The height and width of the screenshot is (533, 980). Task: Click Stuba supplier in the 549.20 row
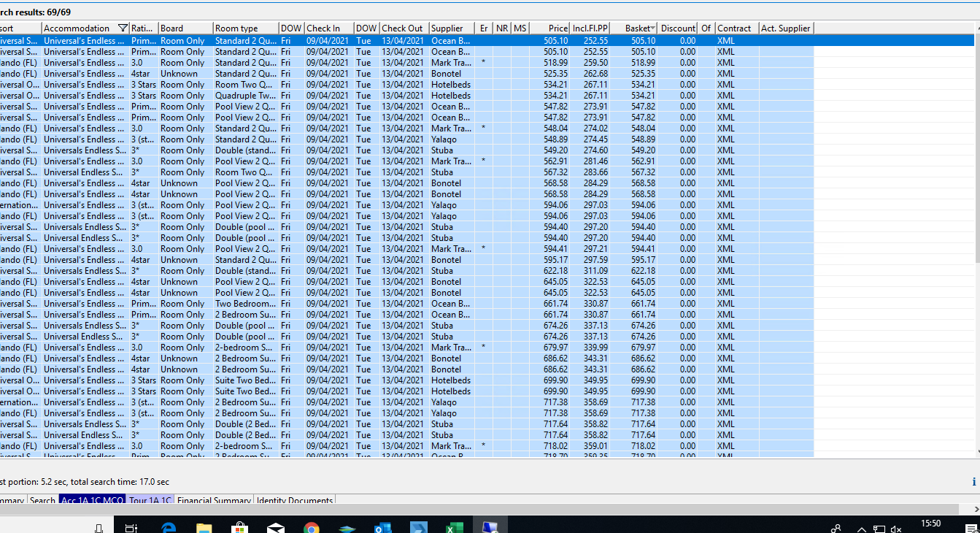click(442, 150)
